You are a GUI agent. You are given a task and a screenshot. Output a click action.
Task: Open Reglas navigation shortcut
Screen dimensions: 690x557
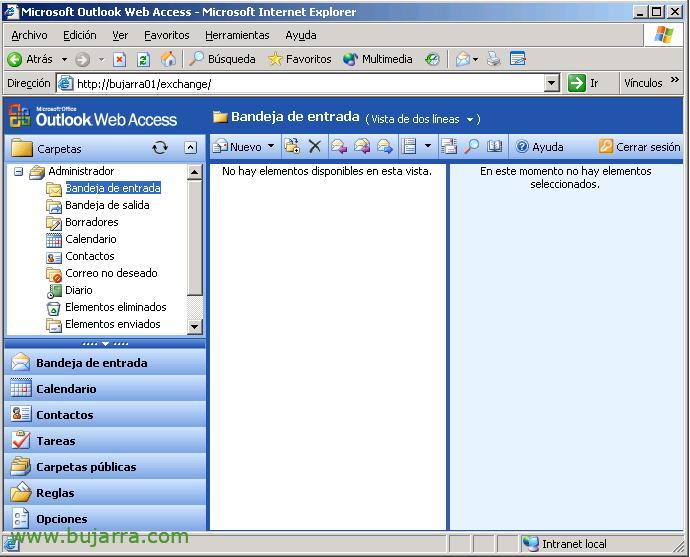105,493
